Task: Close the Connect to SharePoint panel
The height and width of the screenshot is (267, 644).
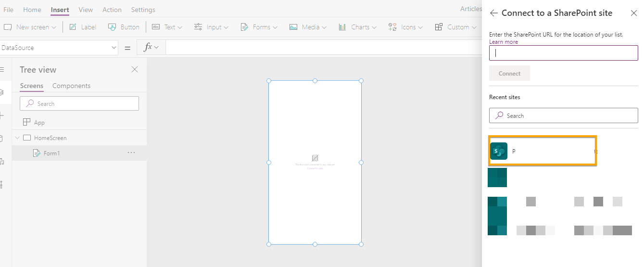Action: click(633, 13)
